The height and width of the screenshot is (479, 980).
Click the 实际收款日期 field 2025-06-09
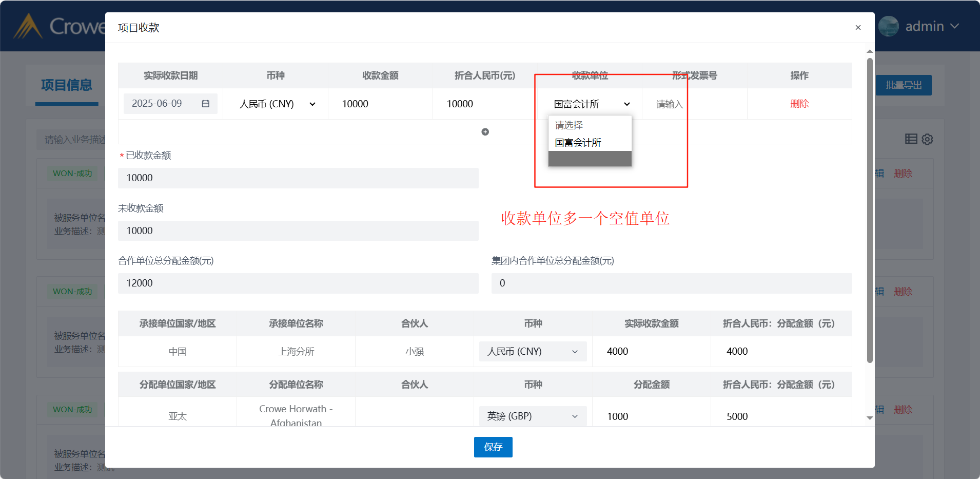[170, 104]
